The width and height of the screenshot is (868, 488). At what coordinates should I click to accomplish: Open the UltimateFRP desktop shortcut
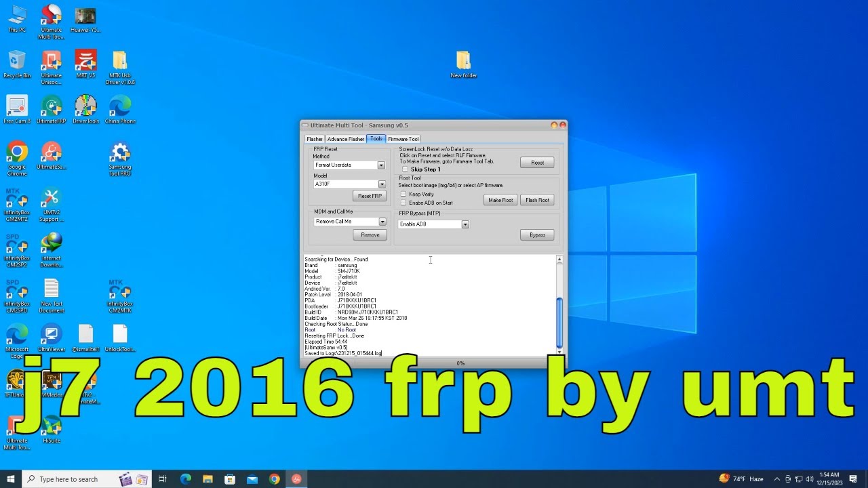point(51,108)
